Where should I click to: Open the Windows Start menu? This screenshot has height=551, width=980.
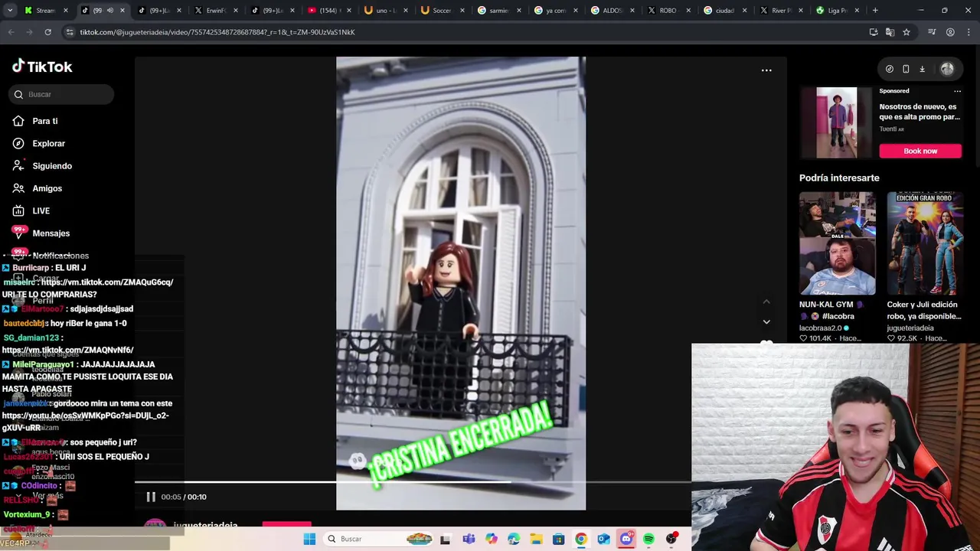(309, 539)
